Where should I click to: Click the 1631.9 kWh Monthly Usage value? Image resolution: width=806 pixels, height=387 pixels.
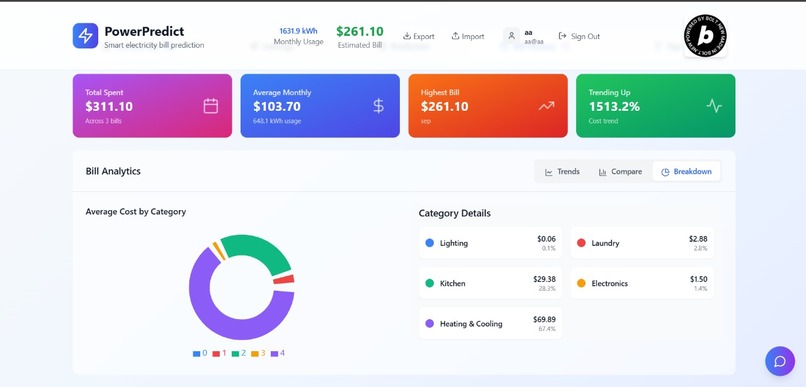click(x=298, y=31)
